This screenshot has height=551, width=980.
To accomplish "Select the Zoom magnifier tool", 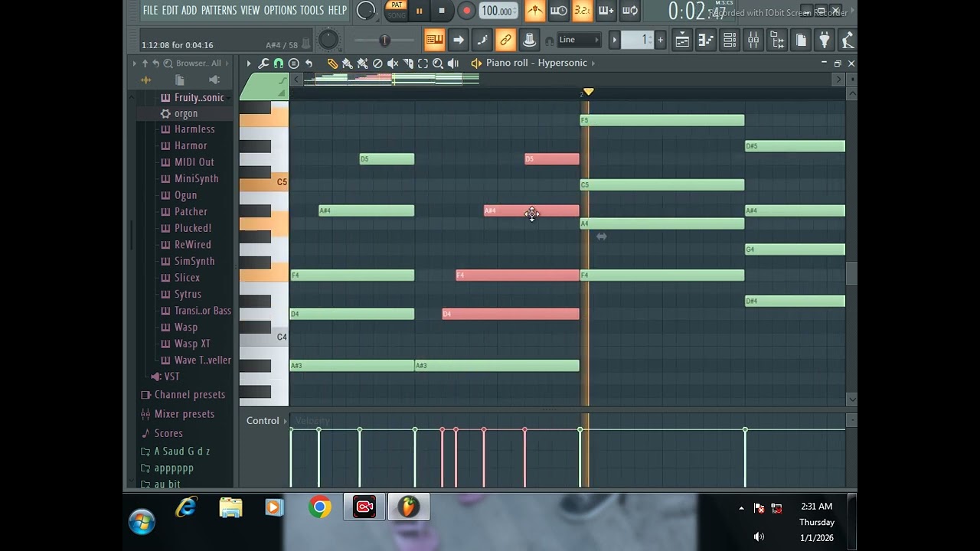I will pyautogui.click(x=438, y=64).
